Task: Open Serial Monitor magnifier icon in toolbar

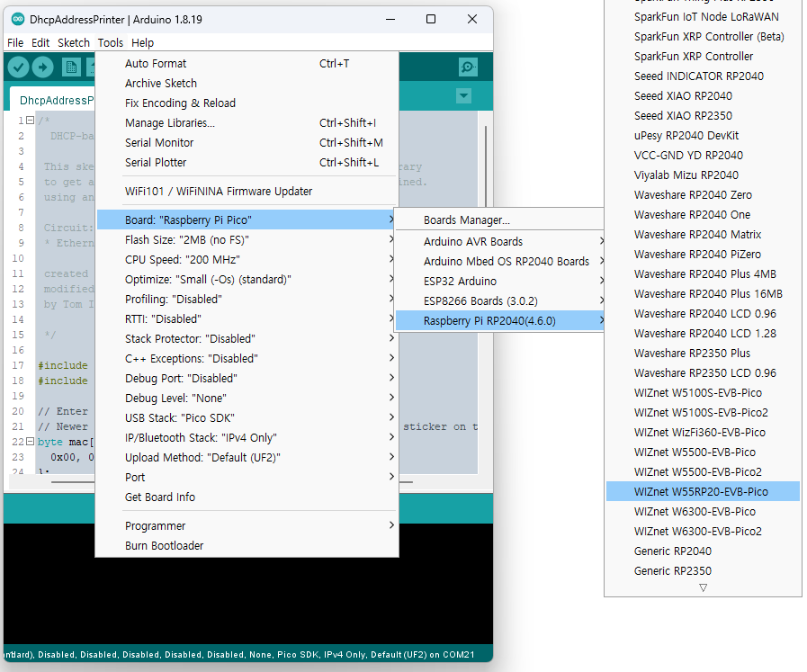Action: 468,67
